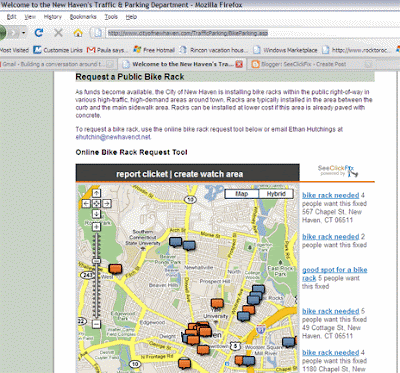
Task: Click the 'create watch area' link
Action: pos(208,174)
